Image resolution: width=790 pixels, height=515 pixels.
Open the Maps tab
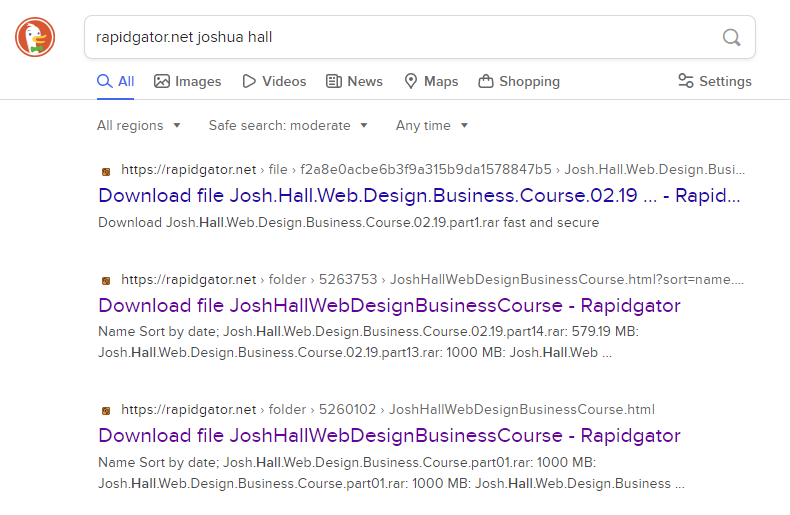[x=431, y=81]
